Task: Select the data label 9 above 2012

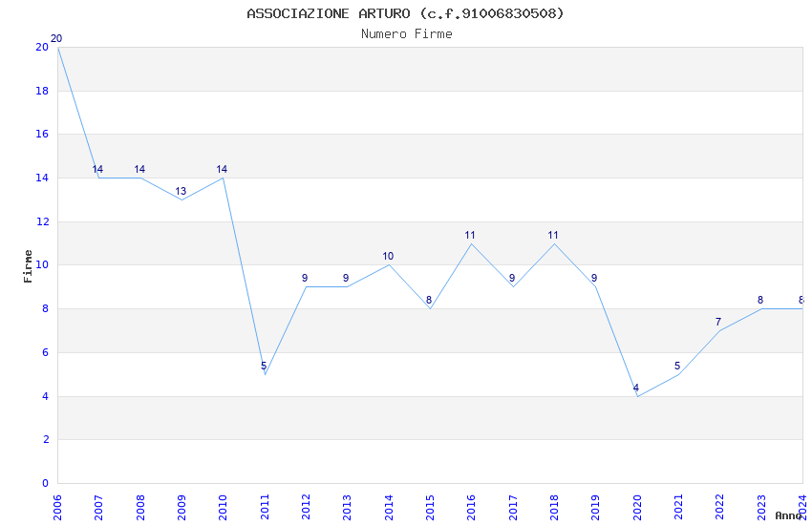Action: [x=305, y=279]
